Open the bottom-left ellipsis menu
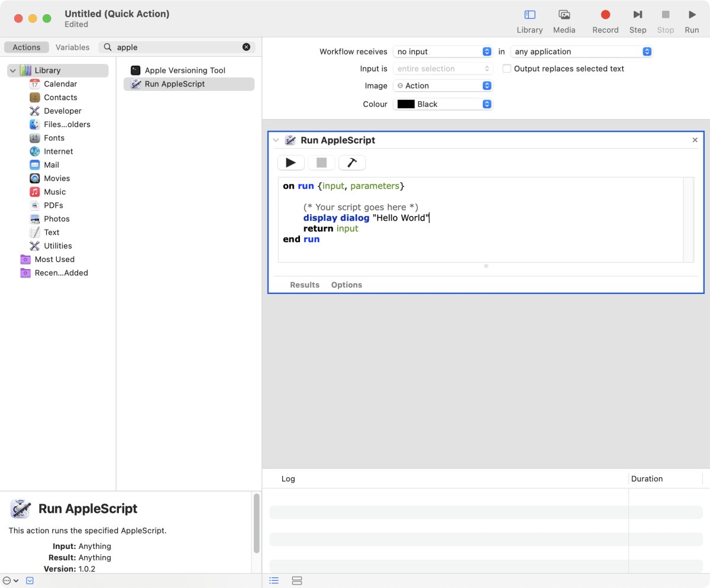This screenshot has width=710, height=588. [x=11, y=581]
